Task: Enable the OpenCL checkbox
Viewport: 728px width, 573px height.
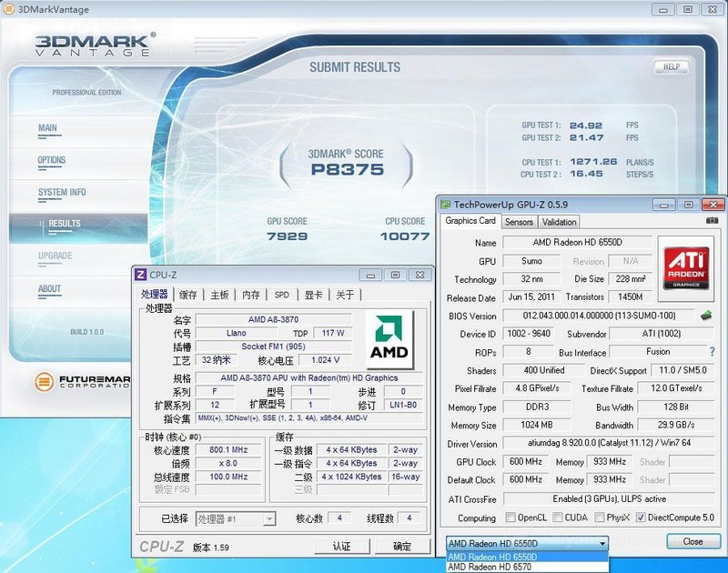Action: [x=511, y=517]
